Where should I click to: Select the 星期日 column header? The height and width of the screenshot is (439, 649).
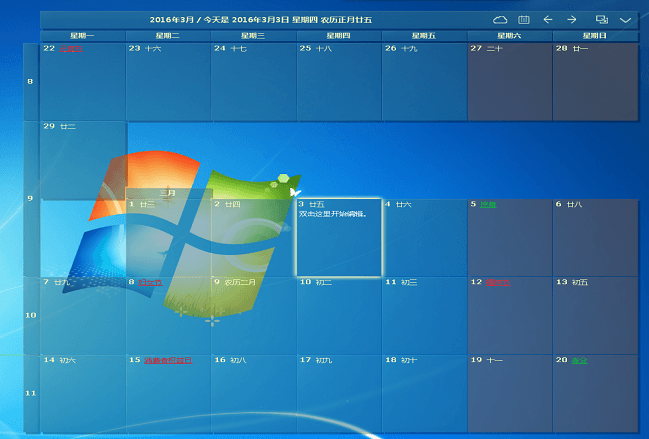click(x=595, y=36)
